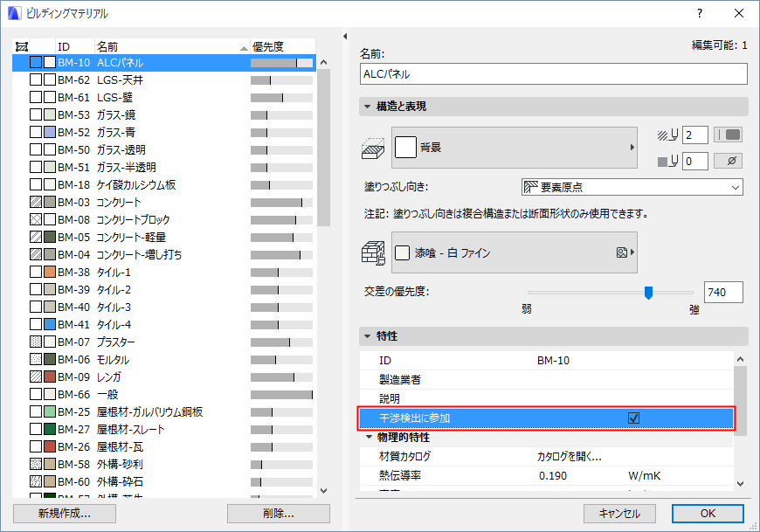Click the orange surface swatch of タイル-1
Screen dimensions: 760x532
[50, 273]
